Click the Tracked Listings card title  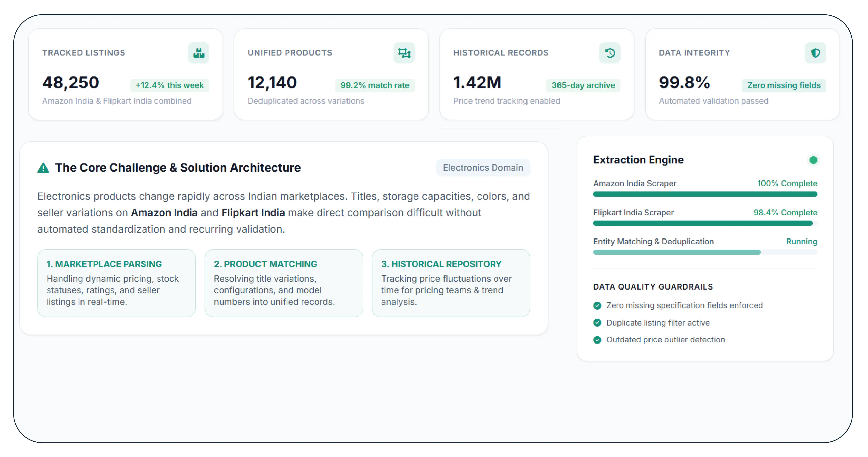click(x=84, y=53)
